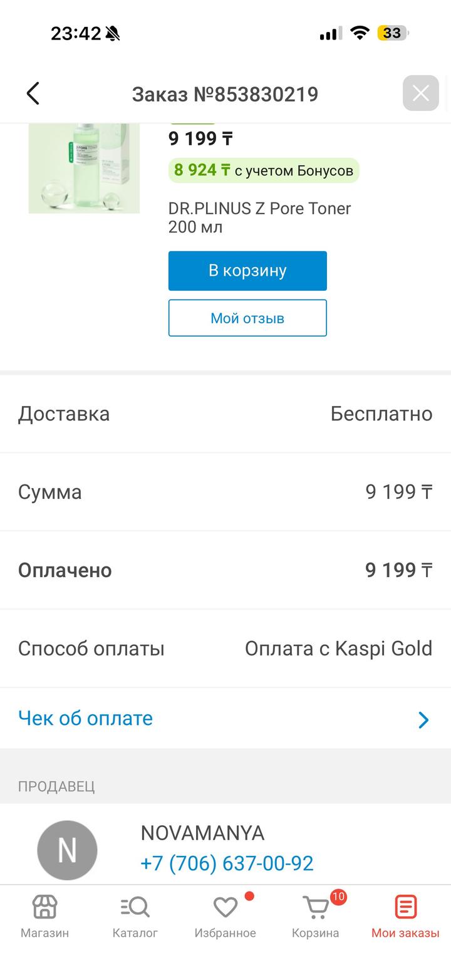
Task: Open the Каталог search icon
Action: [x=135, y=907]
